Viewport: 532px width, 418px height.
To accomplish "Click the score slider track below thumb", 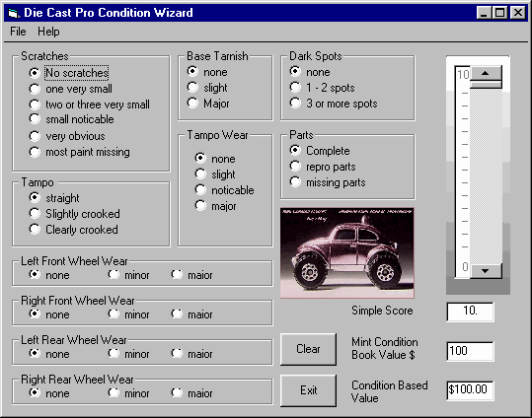I will (486, 176).
